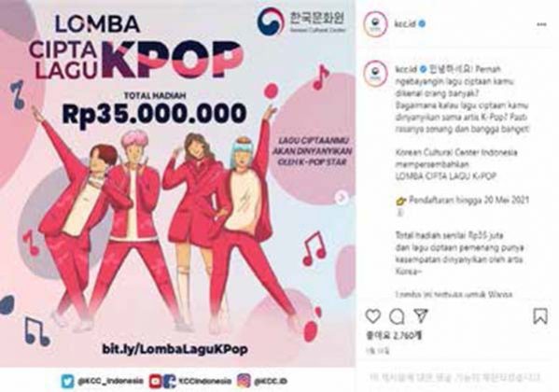The width and height of the screenshot is (559, 392).
Task: Open the three-dot more options menu
Action: point(541,24)
